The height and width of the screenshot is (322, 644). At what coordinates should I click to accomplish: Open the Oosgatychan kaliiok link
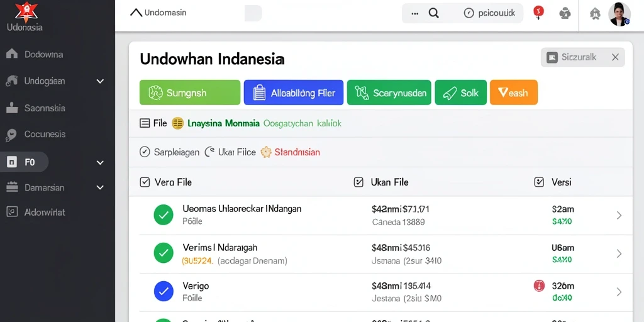tap(303, 123)
